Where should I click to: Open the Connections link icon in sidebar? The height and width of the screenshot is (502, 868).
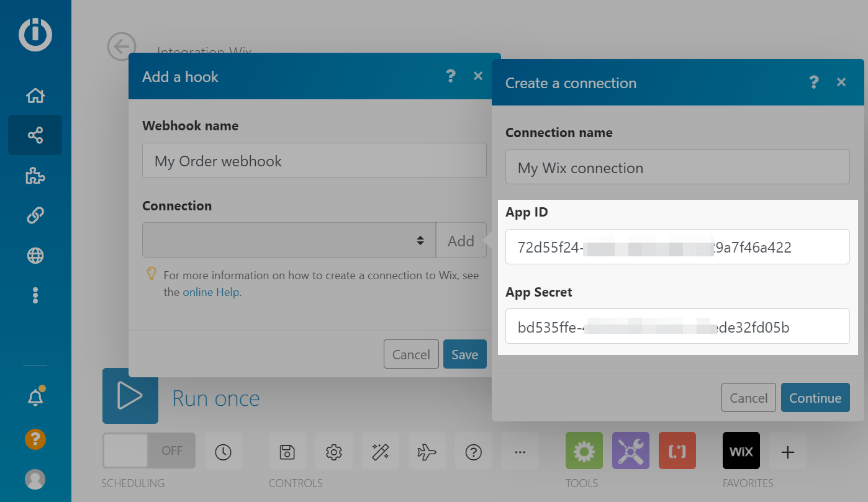tap(35, 215)
